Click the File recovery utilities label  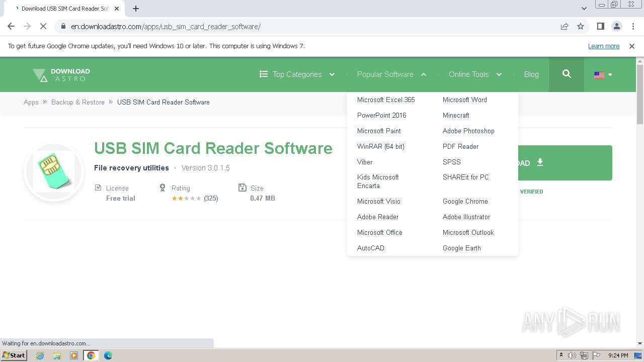[131, 168]
